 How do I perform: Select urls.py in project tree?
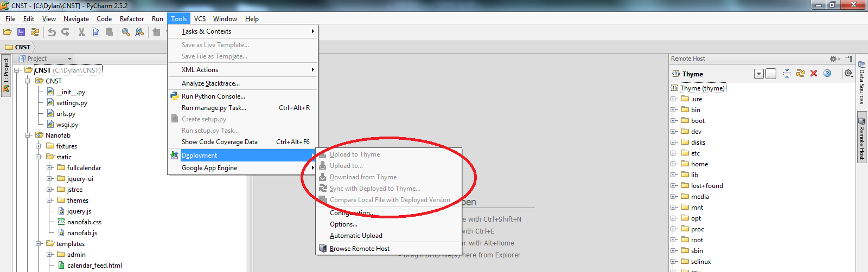coord(66,114)
